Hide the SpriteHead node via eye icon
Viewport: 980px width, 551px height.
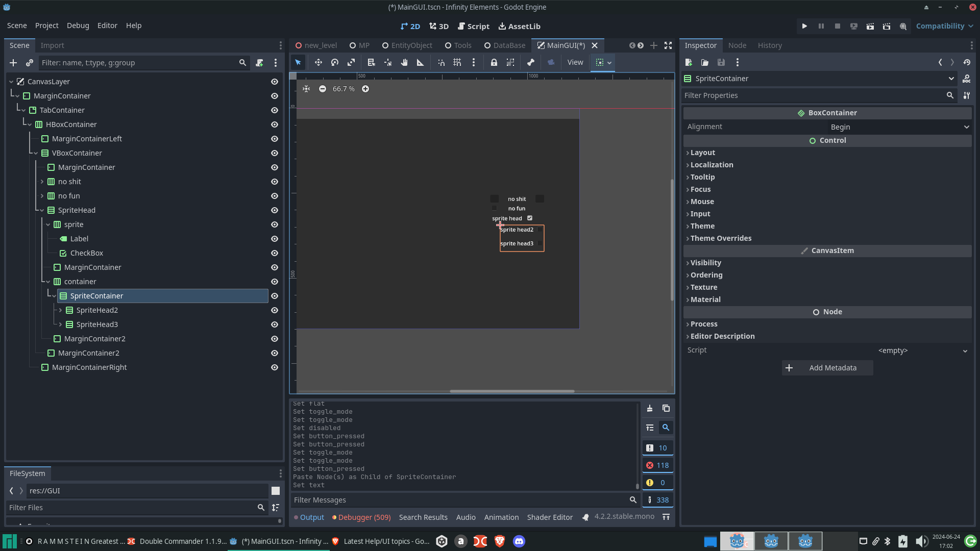pos(274,210)
